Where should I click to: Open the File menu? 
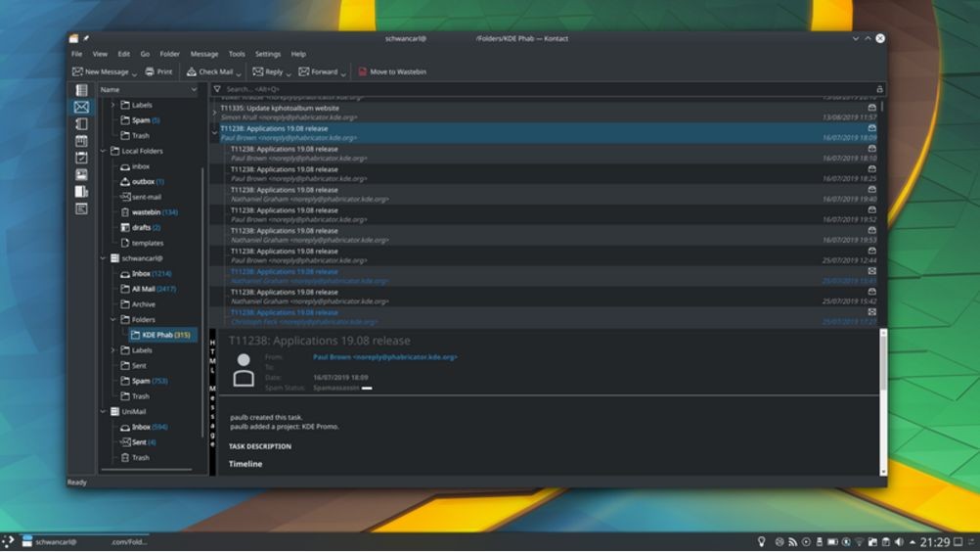[77, 55]
